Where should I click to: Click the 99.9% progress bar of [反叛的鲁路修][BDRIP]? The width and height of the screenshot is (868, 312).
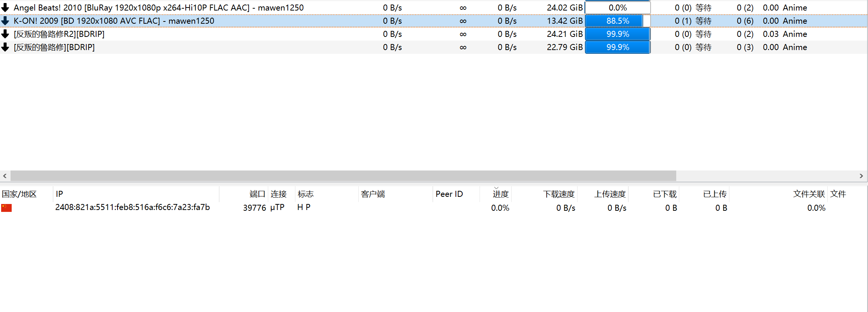[x=618, y=47]
